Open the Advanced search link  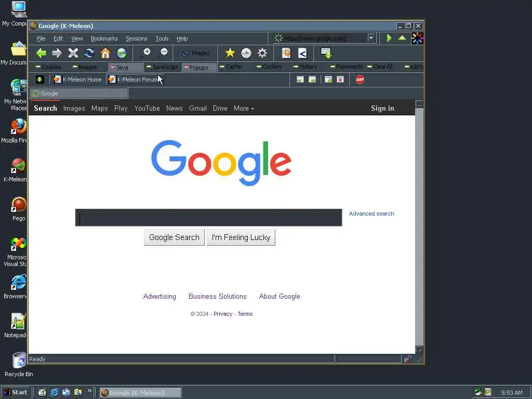click(x=371, y=214)
